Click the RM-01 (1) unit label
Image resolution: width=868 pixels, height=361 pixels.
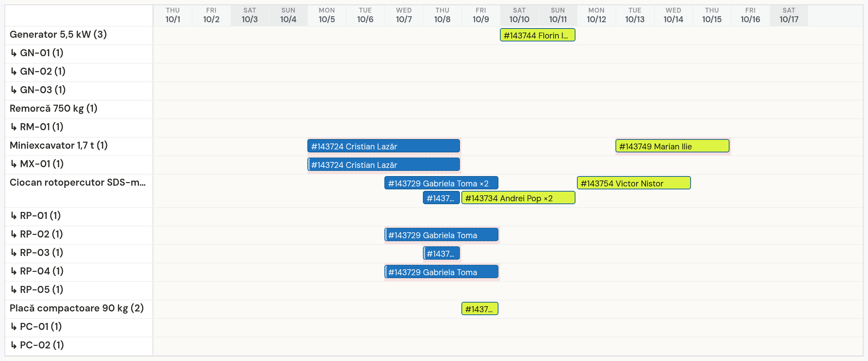(x=37, y=127)
